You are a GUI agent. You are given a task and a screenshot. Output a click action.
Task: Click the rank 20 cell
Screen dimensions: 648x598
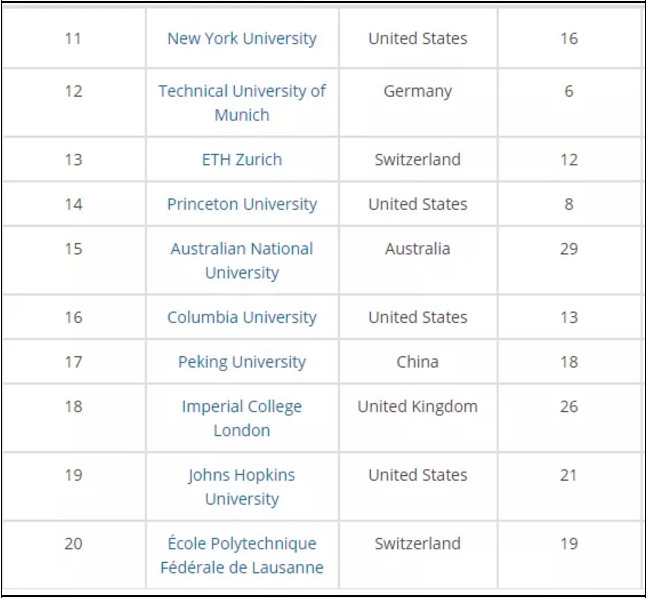(x=73, y=545)
